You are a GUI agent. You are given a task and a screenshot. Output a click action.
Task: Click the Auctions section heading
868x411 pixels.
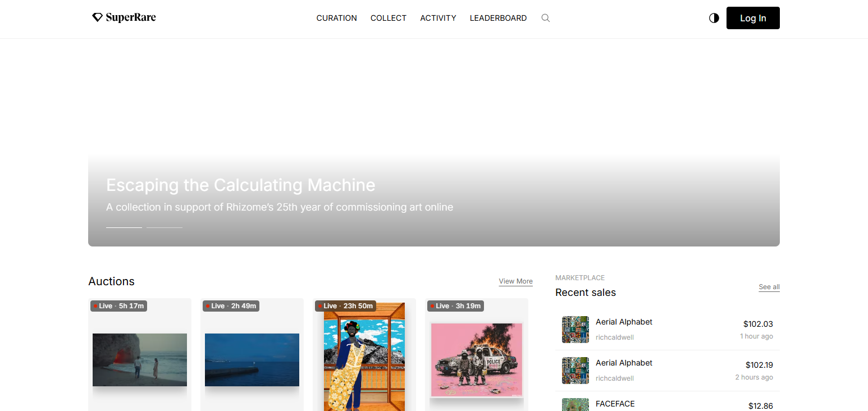click(x=112, y=281)
